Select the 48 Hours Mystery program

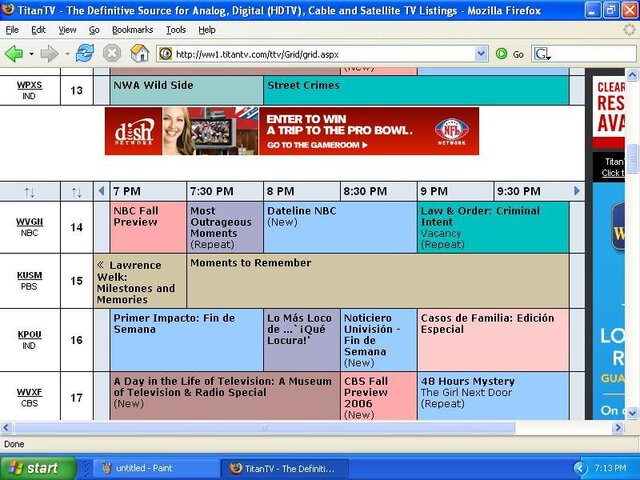tap(493, 396)
